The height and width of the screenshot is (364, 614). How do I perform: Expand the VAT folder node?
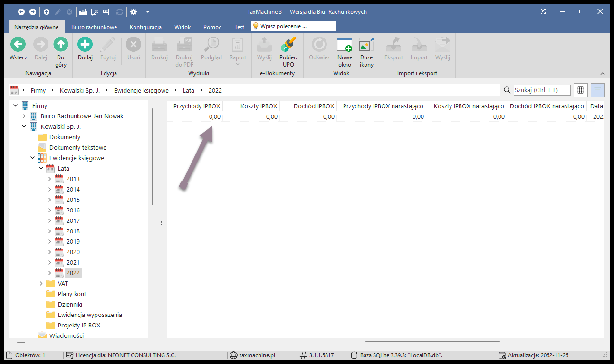pyautogui.click(x=41, y=284)
